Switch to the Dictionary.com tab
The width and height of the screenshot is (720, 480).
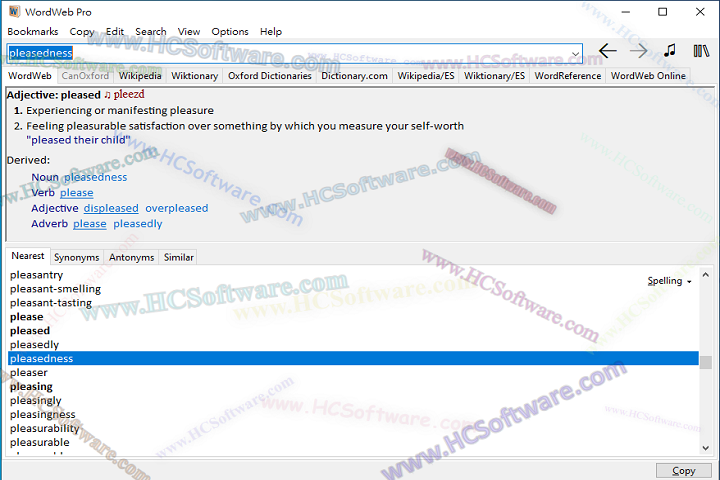[354, 76]
